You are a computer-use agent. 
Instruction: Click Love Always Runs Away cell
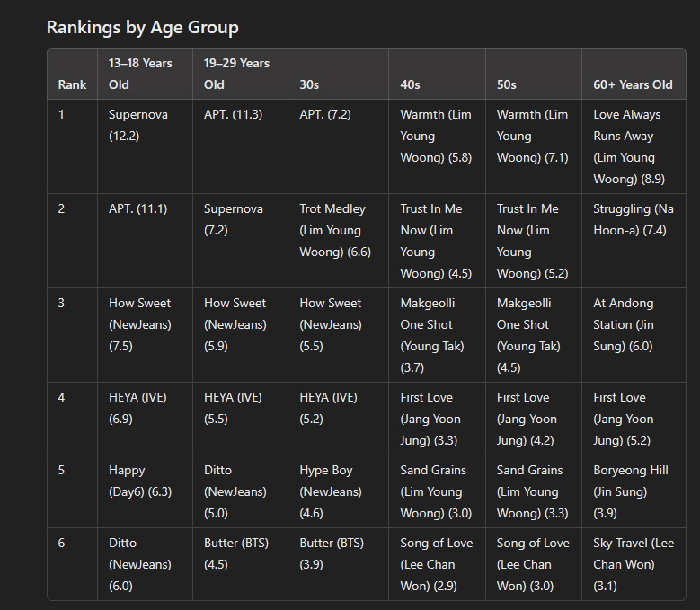click(634, 146)
